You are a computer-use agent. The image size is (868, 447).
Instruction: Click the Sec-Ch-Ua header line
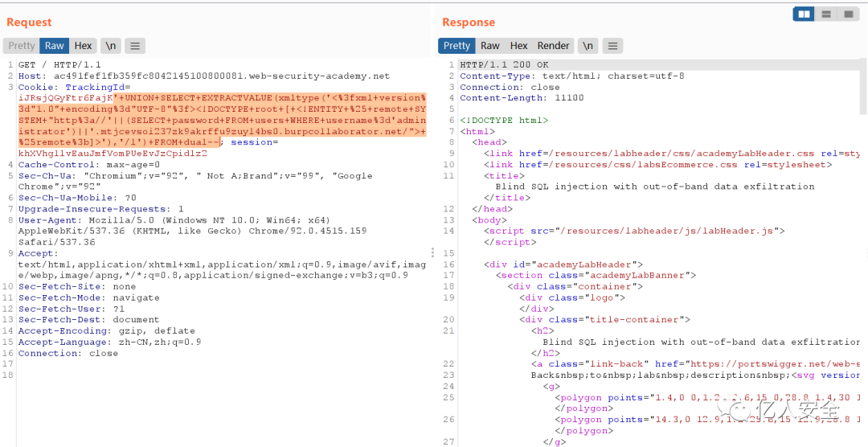(195, 181)
